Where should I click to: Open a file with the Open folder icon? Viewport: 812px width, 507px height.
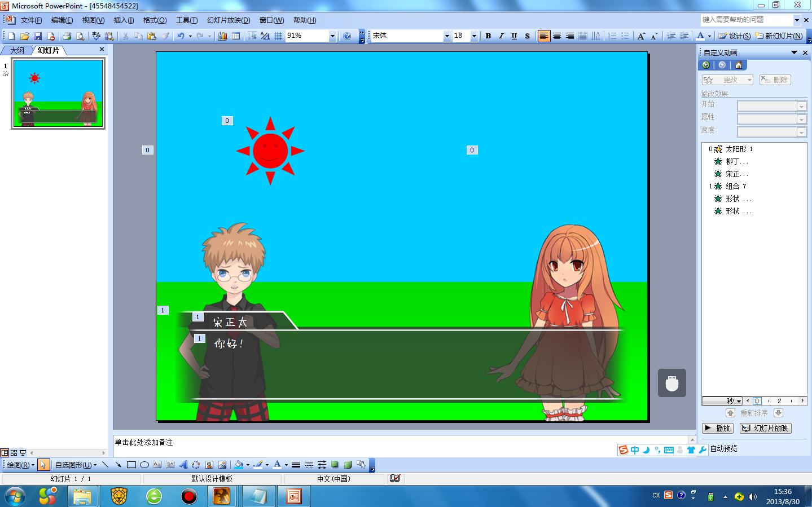click(x=25, y=36)
